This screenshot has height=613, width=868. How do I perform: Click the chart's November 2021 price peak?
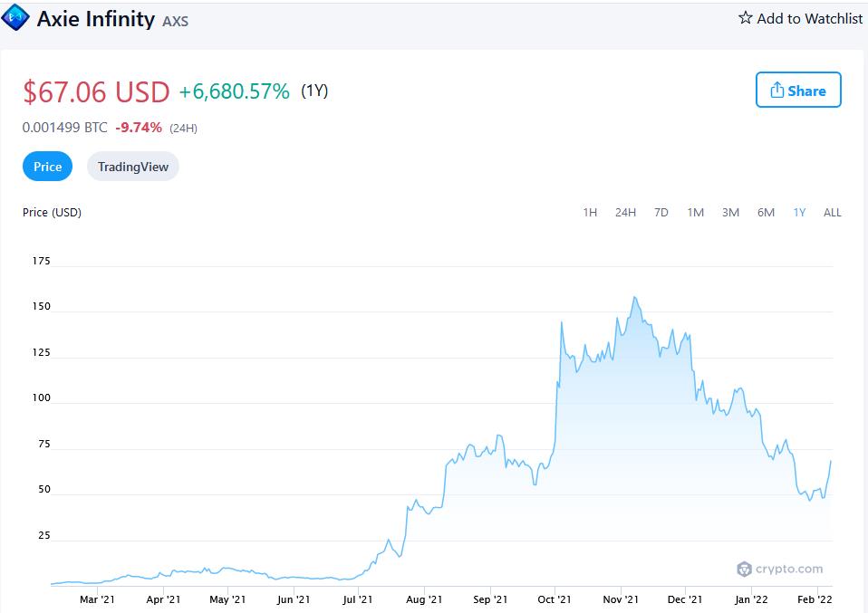635,298
